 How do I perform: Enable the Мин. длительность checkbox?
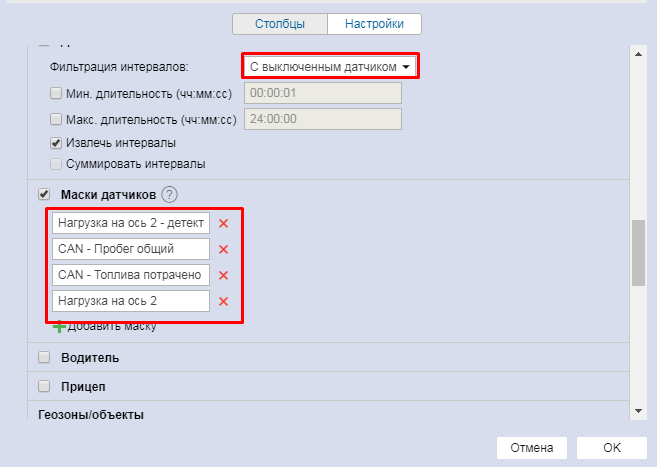coord(56,93)
